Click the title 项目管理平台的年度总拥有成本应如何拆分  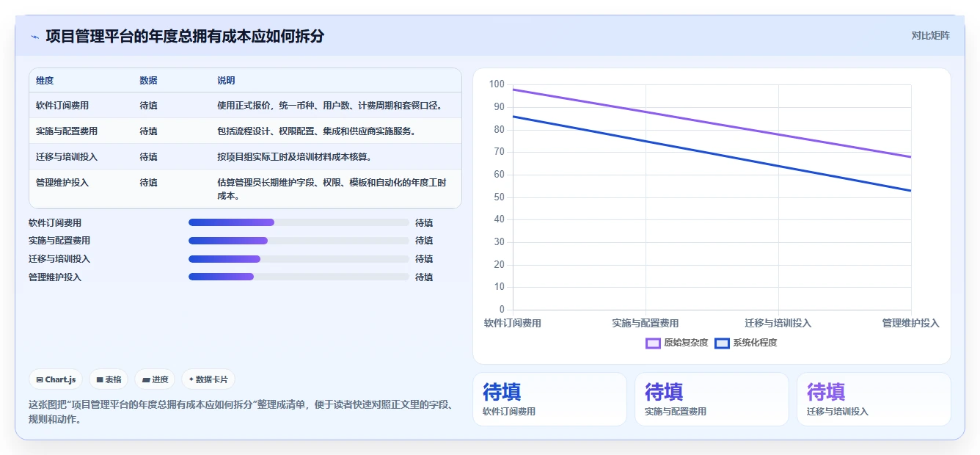pyautogui.click(x=185, y=36)
